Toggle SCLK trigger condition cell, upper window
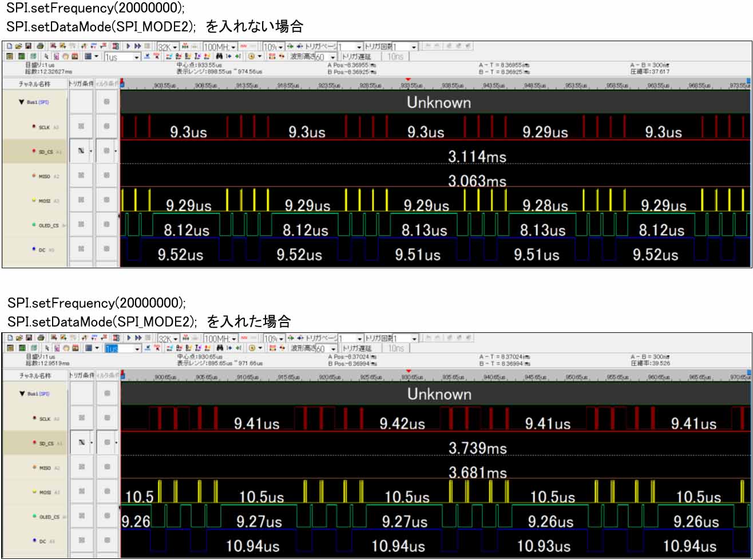Image resolution: width=753 pixels, height=560 pixels. pos(81,126)
